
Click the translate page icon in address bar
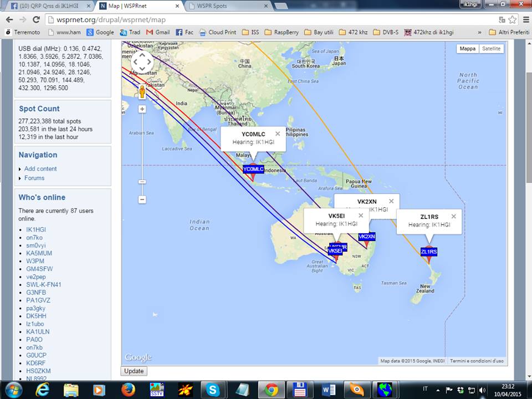click(x=502, y=20)
